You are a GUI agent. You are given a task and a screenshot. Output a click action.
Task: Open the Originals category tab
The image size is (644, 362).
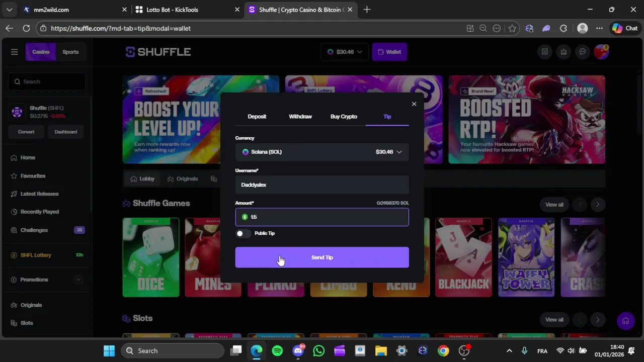click(x=183, y=178)
